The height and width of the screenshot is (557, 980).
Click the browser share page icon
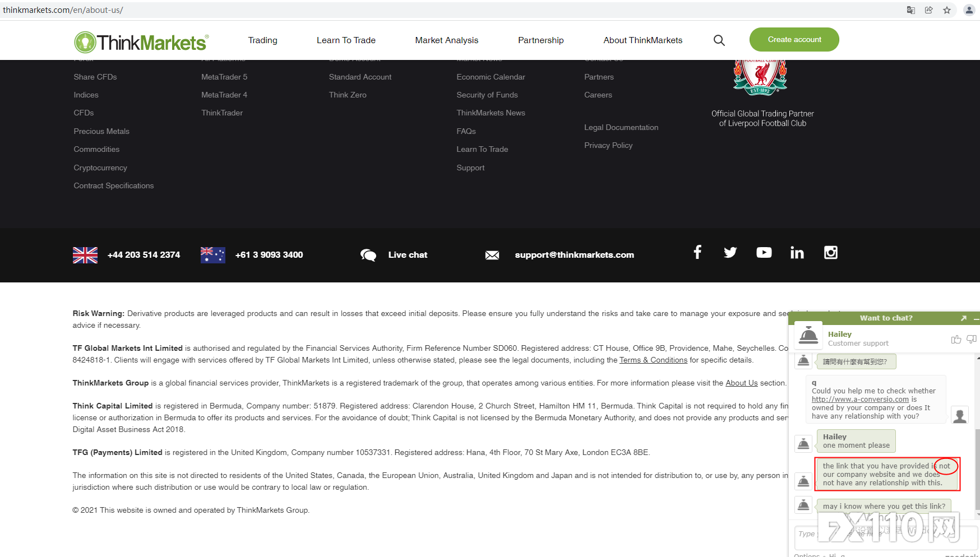point(929,10)
